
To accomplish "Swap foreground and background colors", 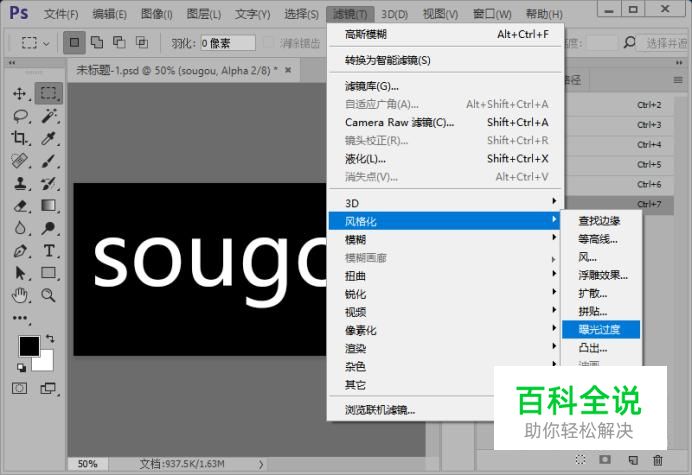I will click(50, 339).
